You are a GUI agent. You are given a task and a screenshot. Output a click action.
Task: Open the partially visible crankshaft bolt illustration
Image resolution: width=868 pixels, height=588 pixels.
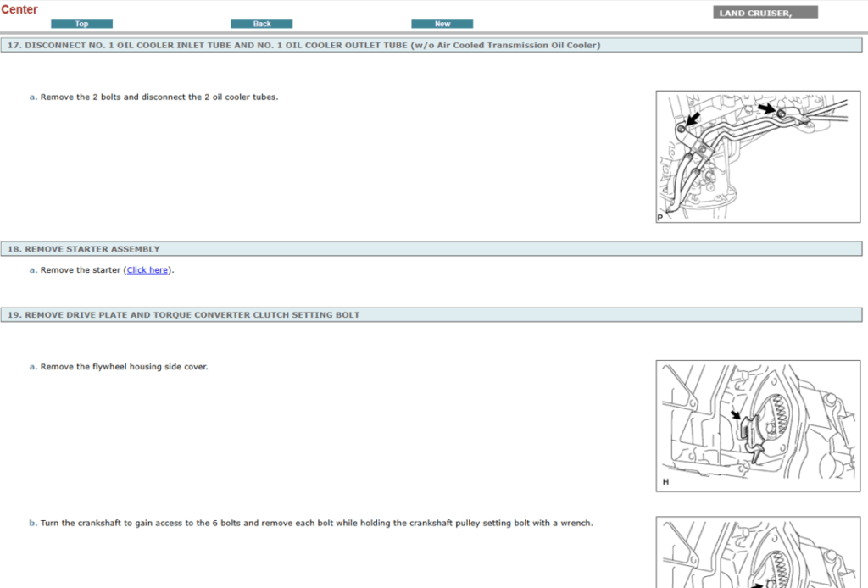tap(758, 552)
